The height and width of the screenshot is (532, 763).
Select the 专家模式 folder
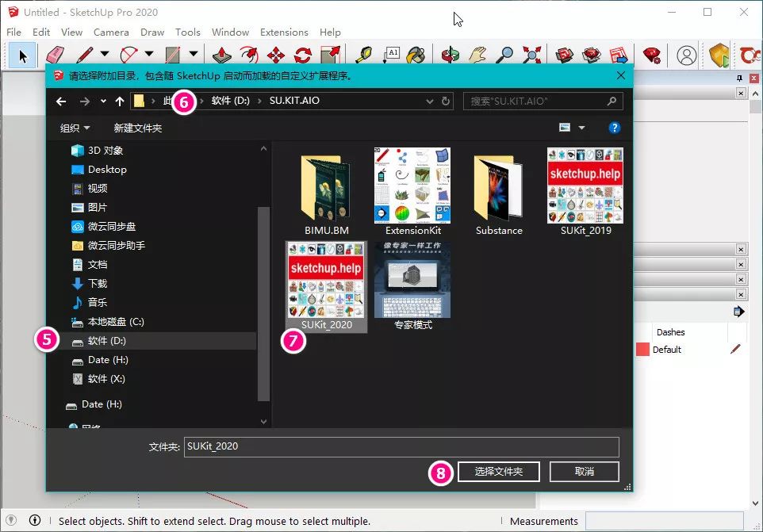(x=412, y=286)
